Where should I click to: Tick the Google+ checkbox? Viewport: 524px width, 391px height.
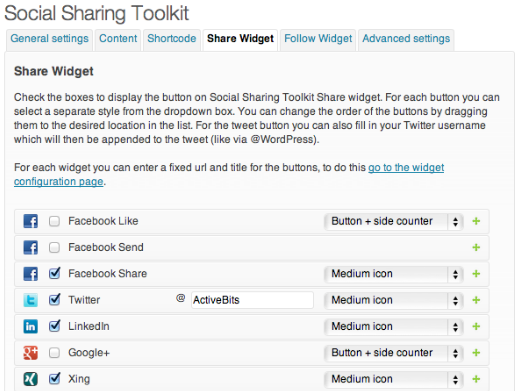pyautogui.click(x=54, y=353)
